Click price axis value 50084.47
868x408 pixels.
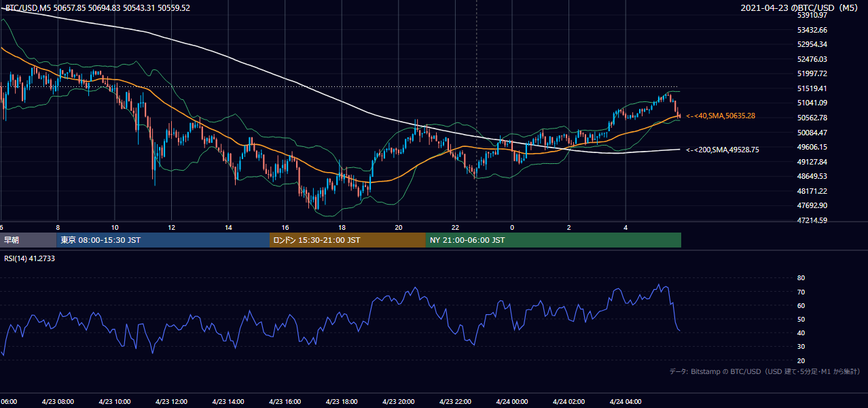pos(812,132)
